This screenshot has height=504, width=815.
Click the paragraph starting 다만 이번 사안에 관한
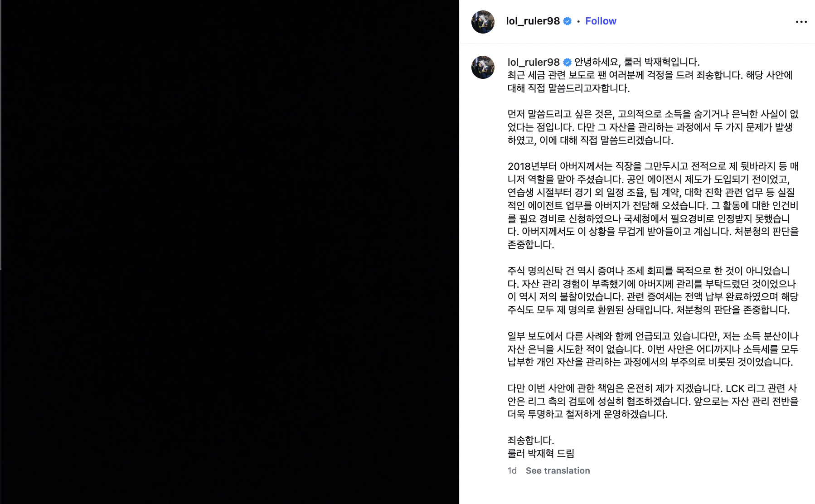(x=653, y=401)
